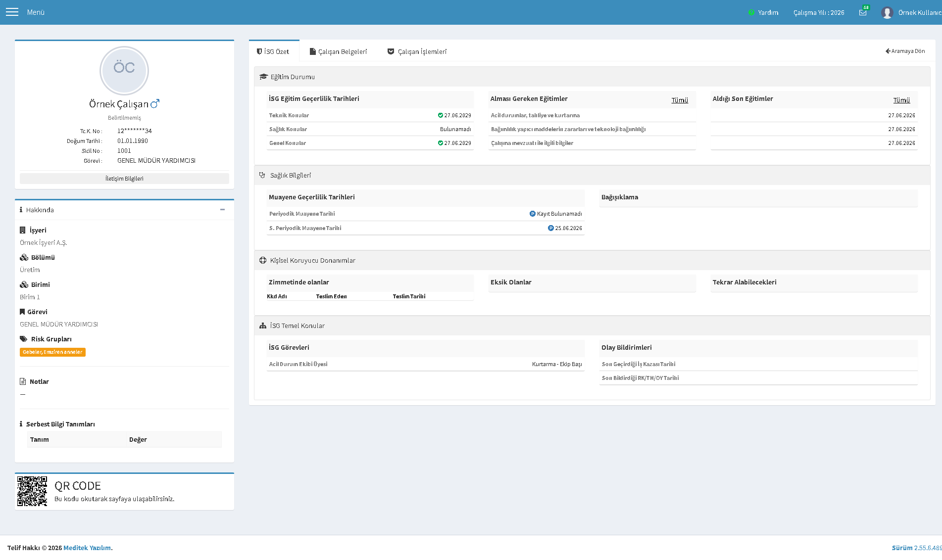Click the ÖC profile avatar circle
942x560 pixels.
pos(124,71)
